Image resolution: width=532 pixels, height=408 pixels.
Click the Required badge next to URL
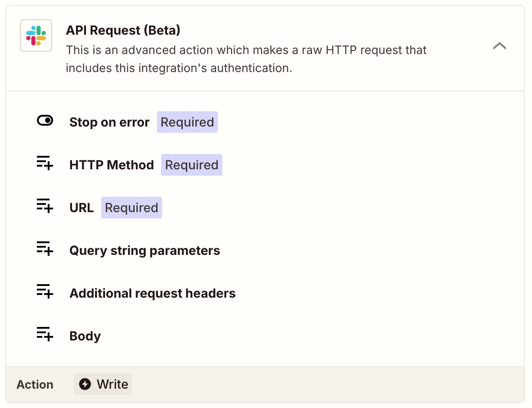click(131, 208)
